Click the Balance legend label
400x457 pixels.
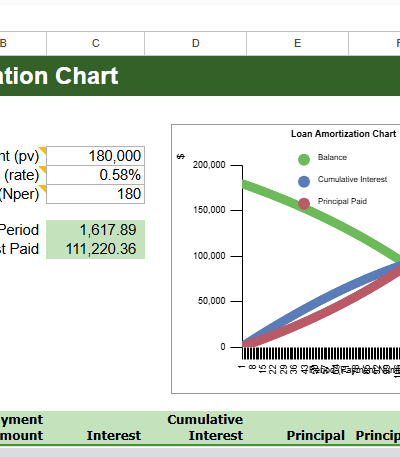(x=332, y=157)
